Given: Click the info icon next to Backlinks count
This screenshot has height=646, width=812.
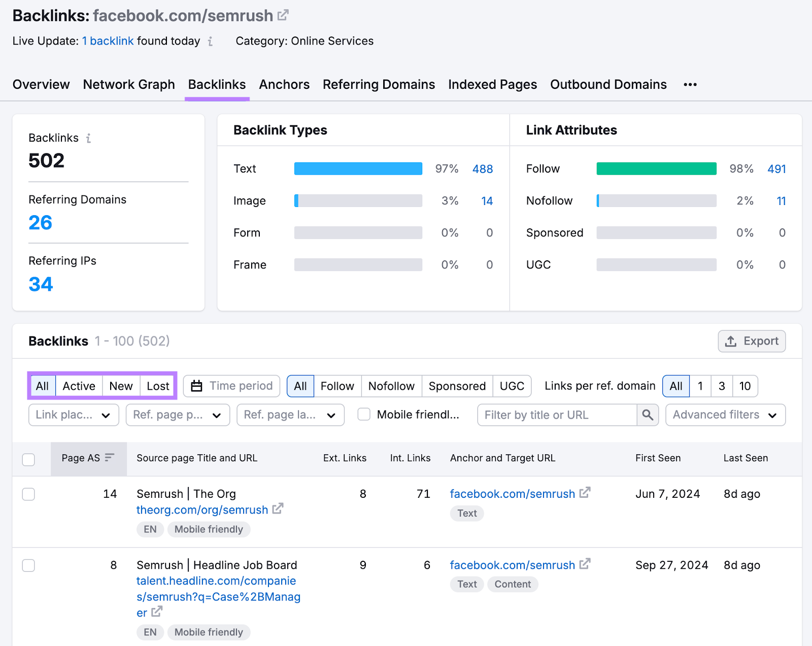Looking at the screenshot, I should click(88, 138).
